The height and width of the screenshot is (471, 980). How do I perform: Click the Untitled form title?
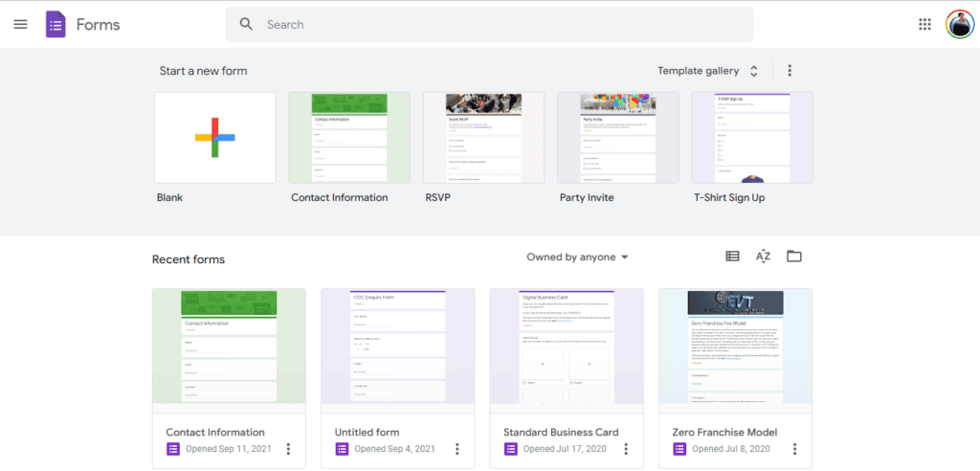pos(367,432)
